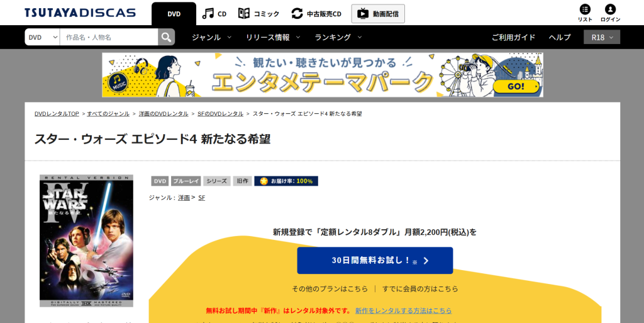Click the gray DVD tag

pos(160,181)
